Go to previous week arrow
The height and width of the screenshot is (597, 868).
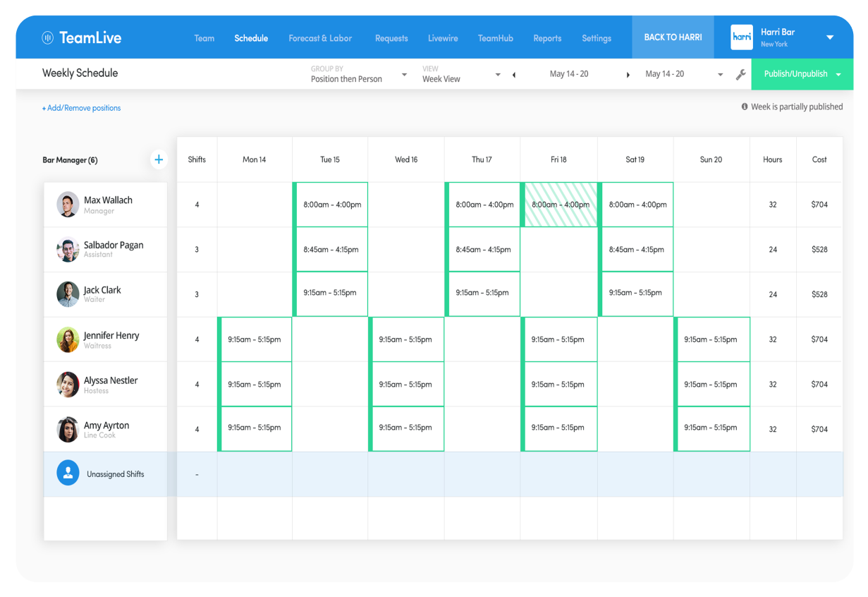514,75
